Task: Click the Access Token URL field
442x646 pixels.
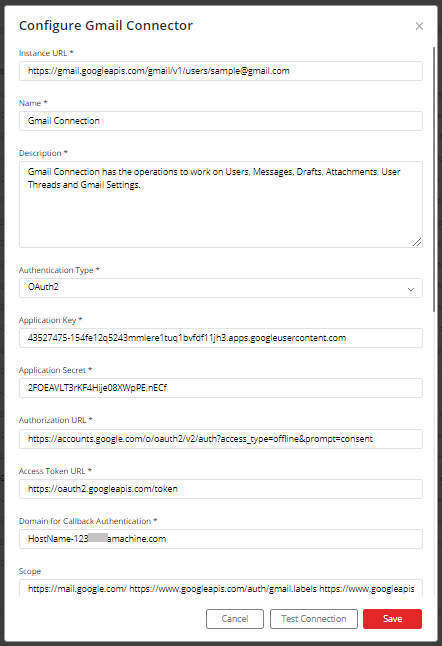Action: coord(221,489)
